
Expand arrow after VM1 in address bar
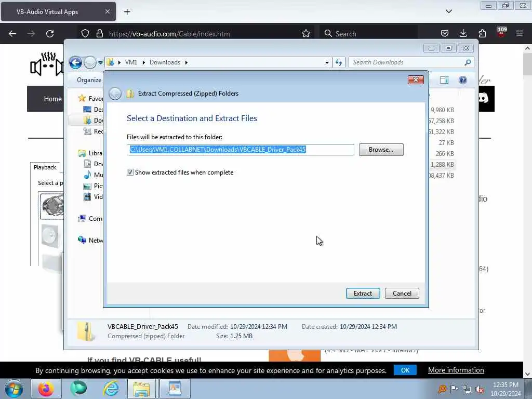click(x=144, y=62)
